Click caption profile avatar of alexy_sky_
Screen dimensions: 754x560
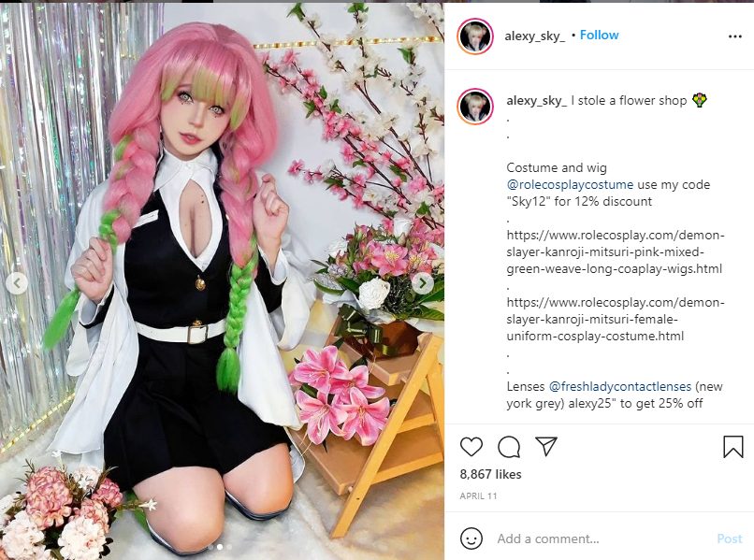[475, 107]
